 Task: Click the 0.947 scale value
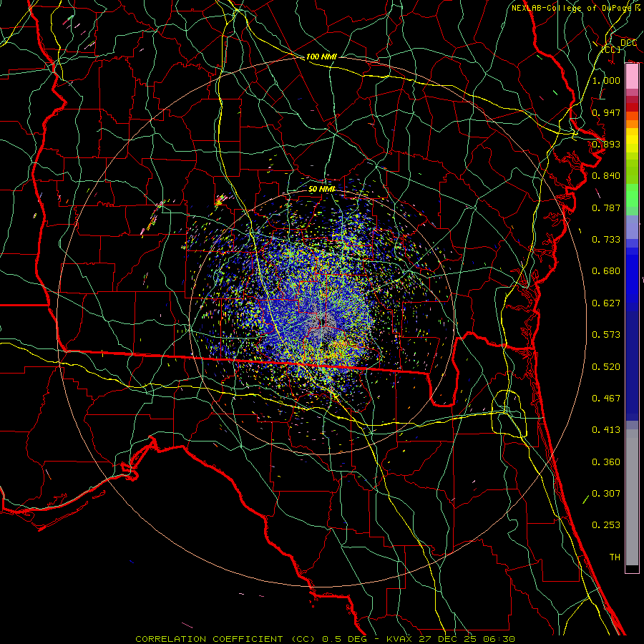[606, 112]
